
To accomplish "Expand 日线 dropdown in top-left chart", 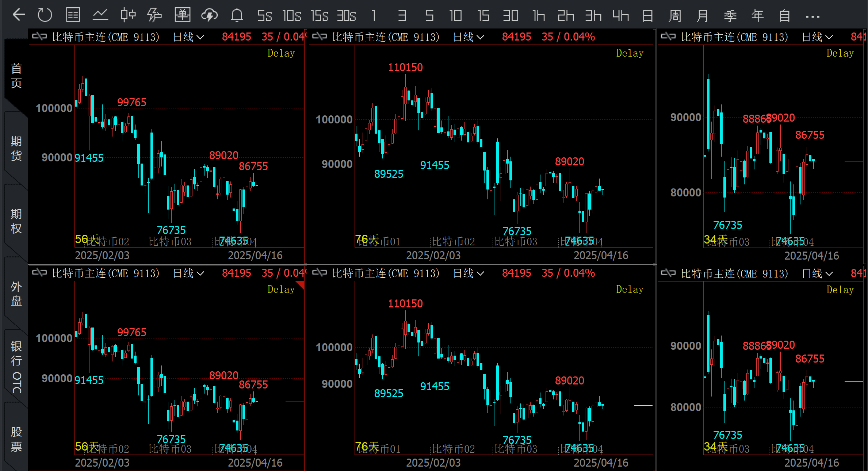I will point(188,37).
